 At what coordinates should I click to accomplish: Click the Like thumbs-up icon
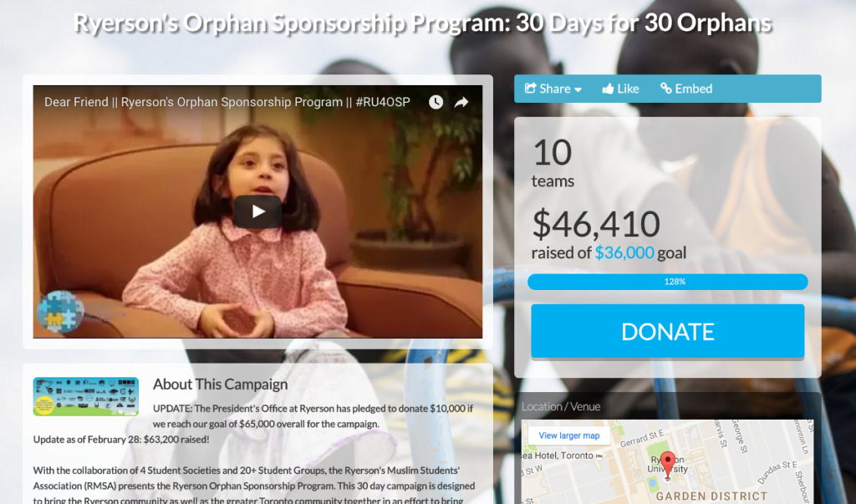608,89
